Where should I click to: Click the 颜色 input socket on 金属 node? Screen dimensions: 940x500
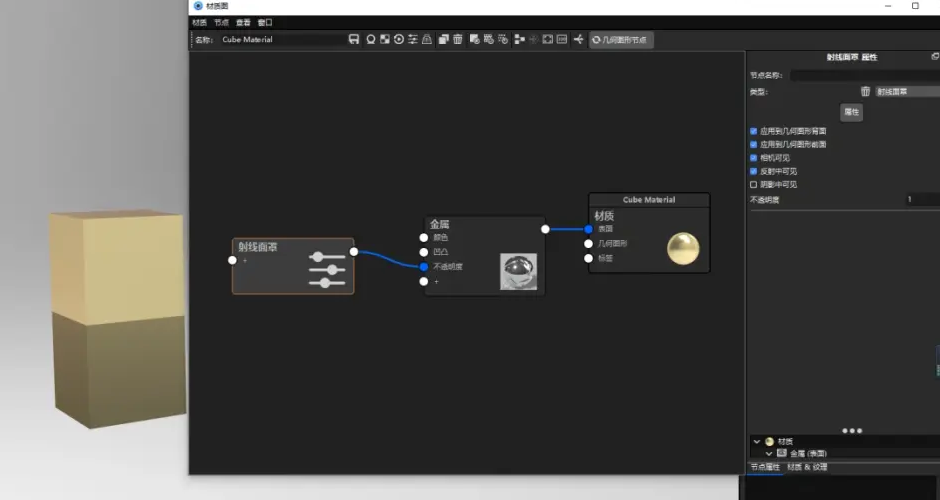coord(424,238)
